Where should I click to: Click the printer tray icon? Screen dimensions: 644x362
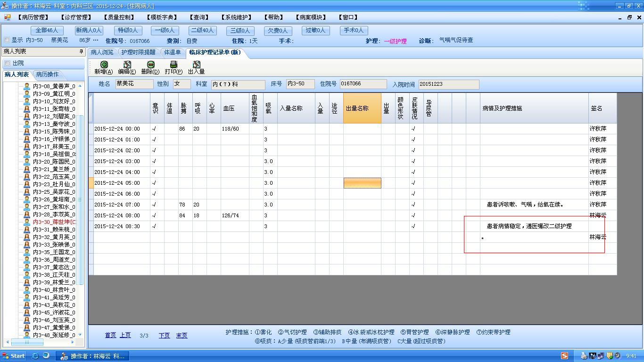584,356
